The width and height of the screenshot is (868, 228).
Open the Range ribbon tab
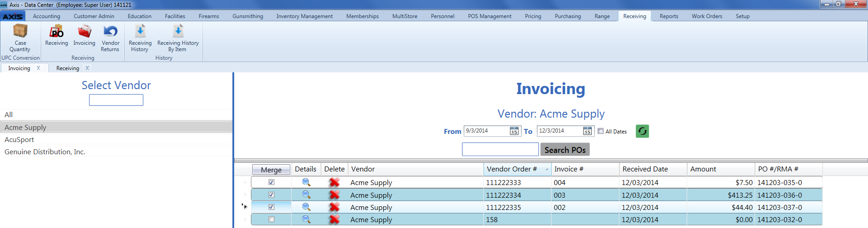pos(602,16)
